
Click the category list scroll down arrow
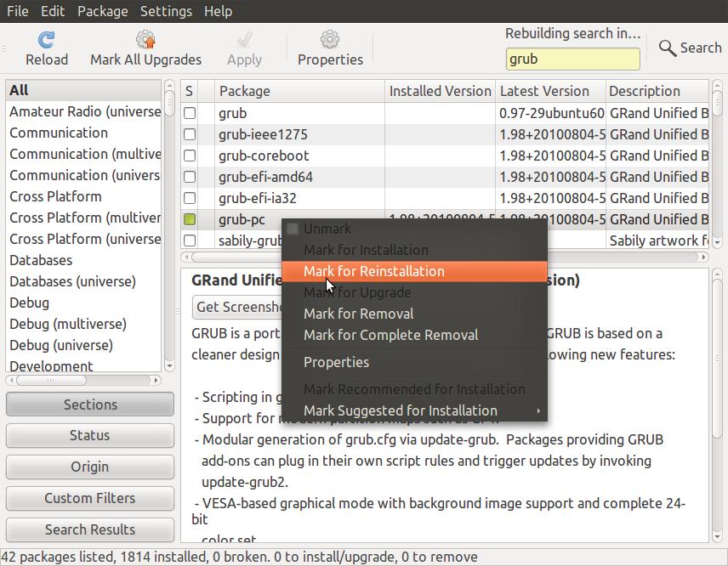tap(169, 366)
